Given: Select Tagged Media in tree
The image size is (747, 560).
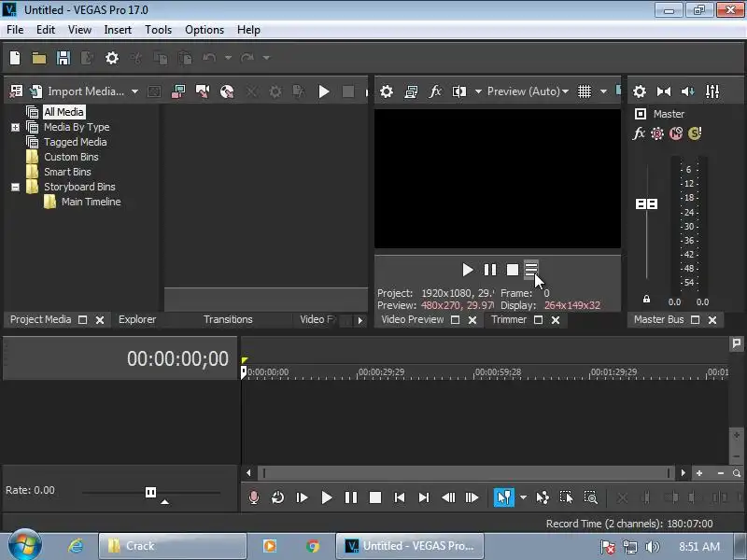Looking at the screenshot, I should (x=76, y=142).
